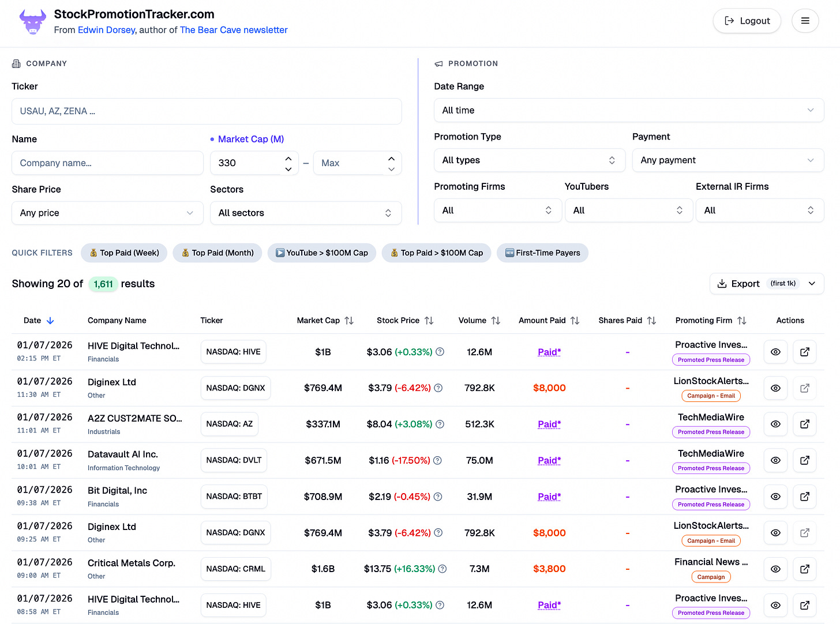Click the NASDAQ: CRML ticker badge
This screenshot has width=840, height=624.
[235, 569]
